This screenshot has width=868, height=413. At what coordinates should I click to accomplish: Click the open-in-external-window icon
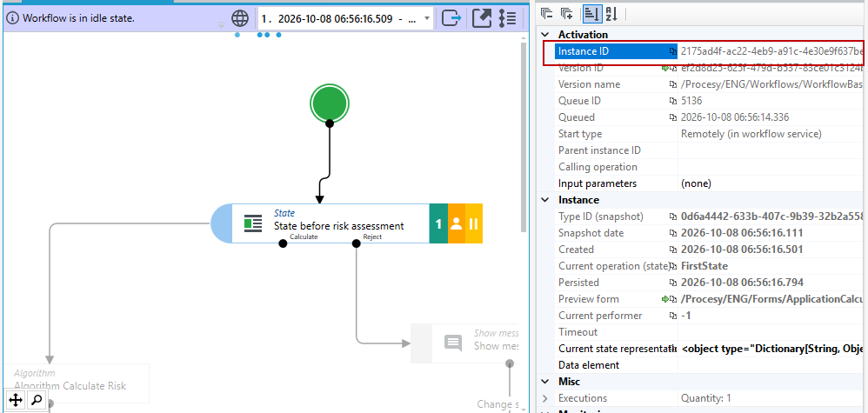482,18
